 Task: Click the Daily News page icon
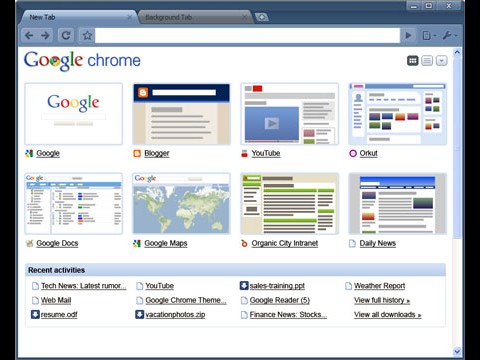tap(352, 243)
